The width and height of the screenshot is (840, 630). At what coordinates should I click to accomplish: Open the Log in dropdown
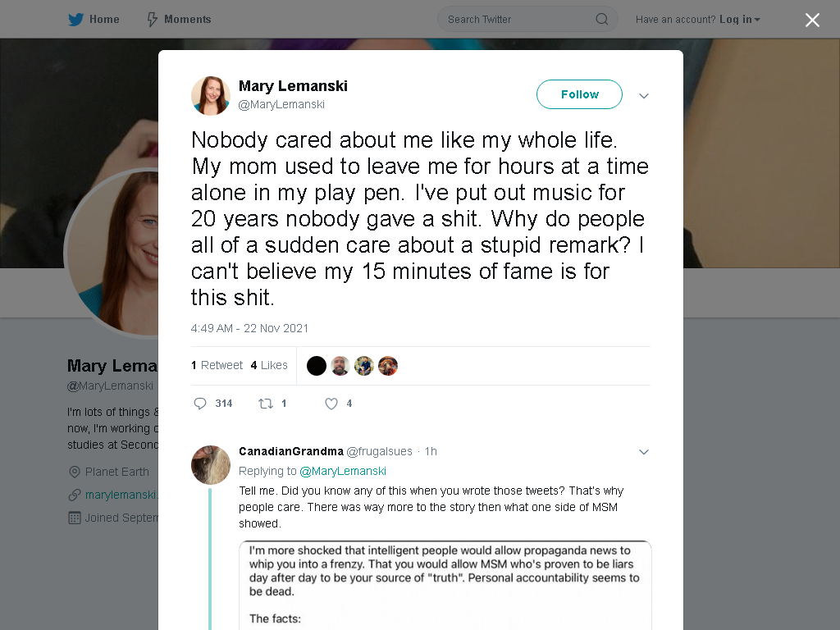(x=739, y=20)
